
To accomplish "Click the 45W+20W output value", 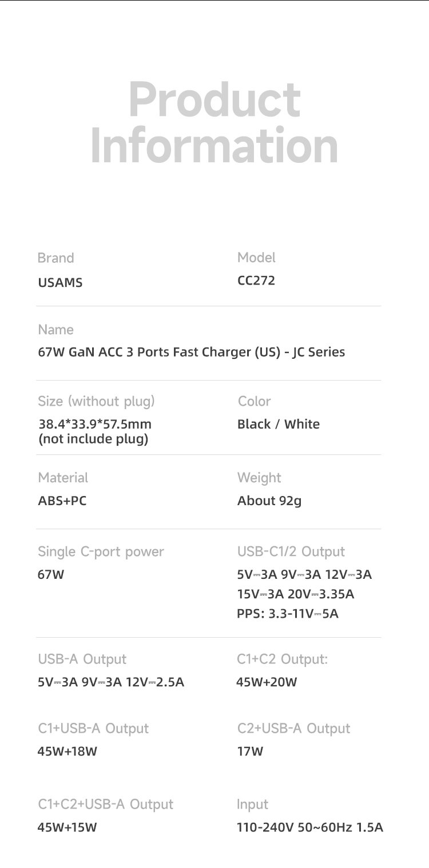I will [x=267, y=682].
